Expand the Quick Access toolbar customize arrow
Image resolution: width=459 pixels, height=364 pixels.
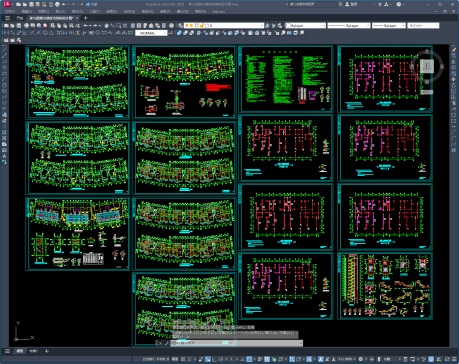pyautogui.click(x=82, y=4)
